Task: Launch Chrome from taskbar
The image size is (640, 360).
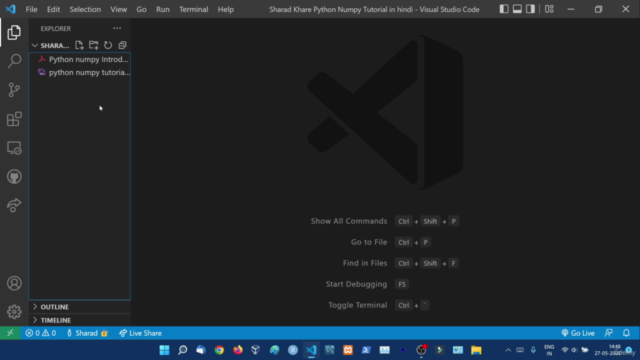Action: tap(219, 350)
